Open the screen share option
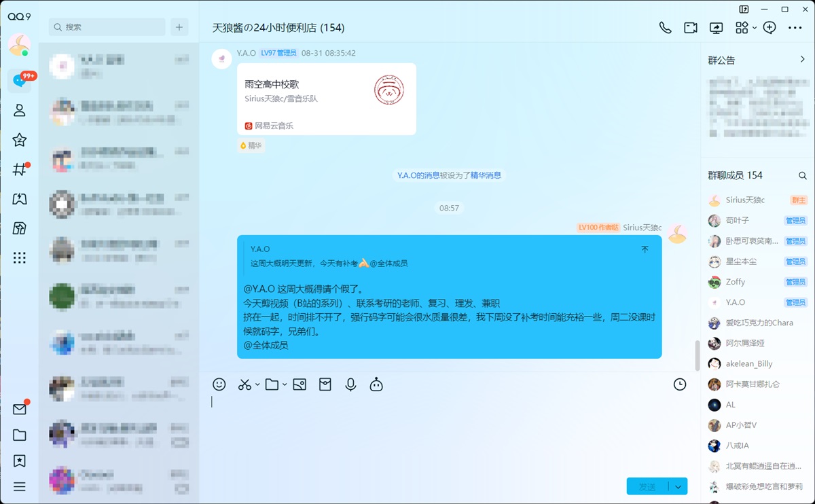Image resolution: width=815 pixels, height=504 pixels. pyautogui.click(x=716, y=28)
